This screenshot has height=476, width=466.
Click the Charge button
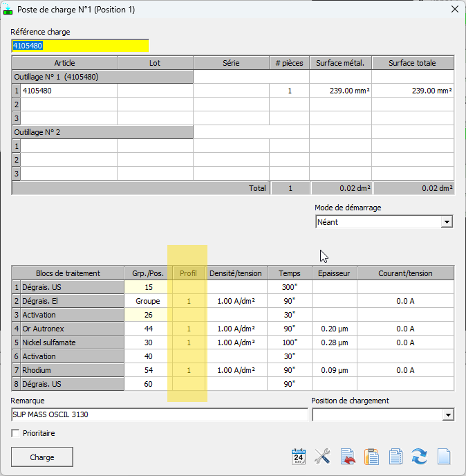[42, 457]
